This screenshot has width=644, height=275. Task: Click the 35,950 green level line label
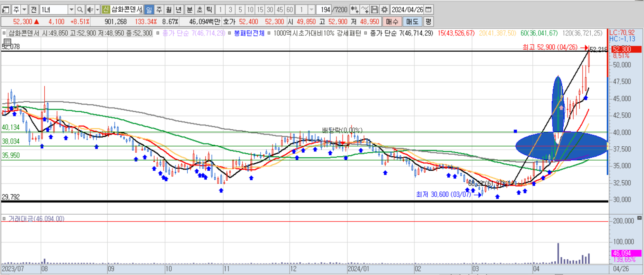[x=11, y=155]
